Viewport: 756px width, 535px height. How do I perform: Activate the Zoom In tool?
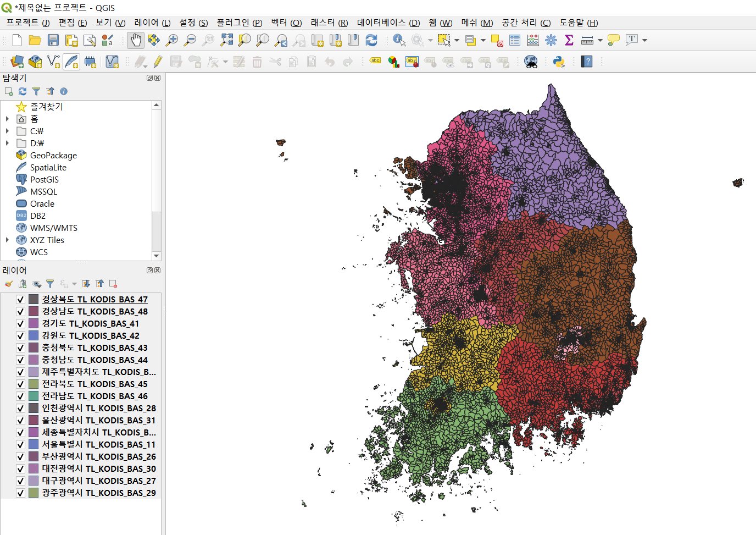click(x=171, y=40)
